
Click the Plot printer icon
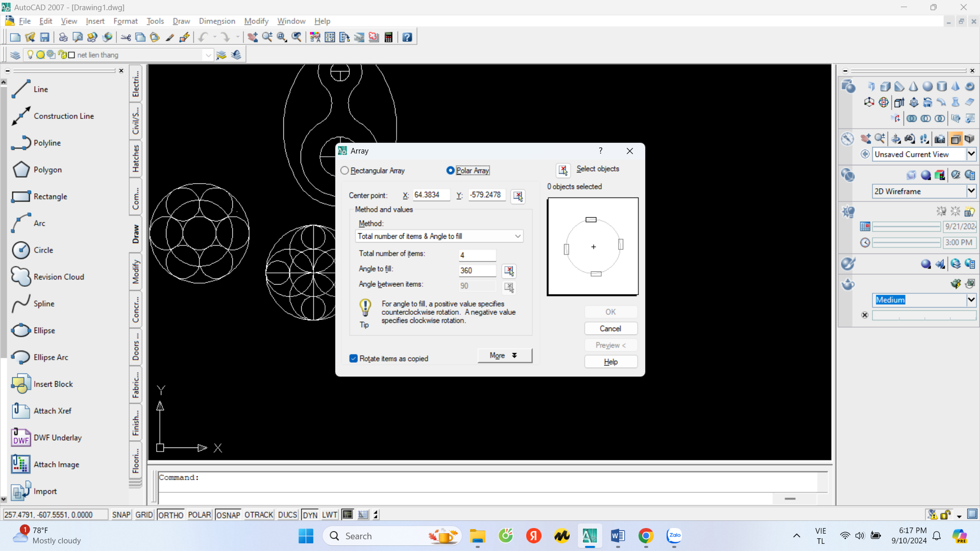click(x=63, y=37)
